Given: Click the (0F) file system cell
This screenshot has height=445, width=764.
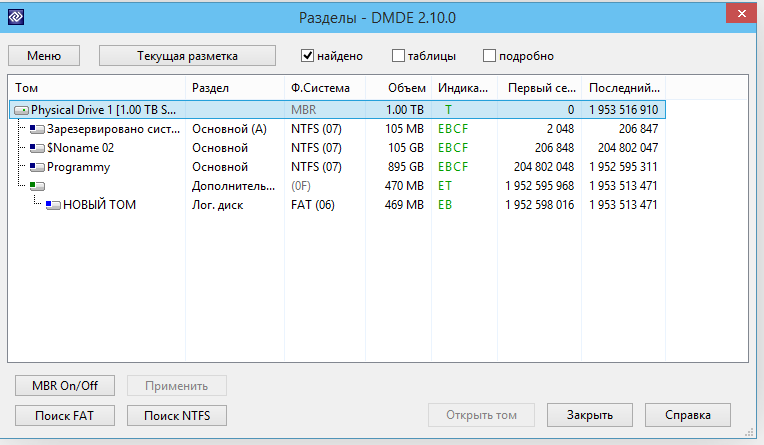Looking at the screenshot, I should pyautogui.click(x=301, y=186).
